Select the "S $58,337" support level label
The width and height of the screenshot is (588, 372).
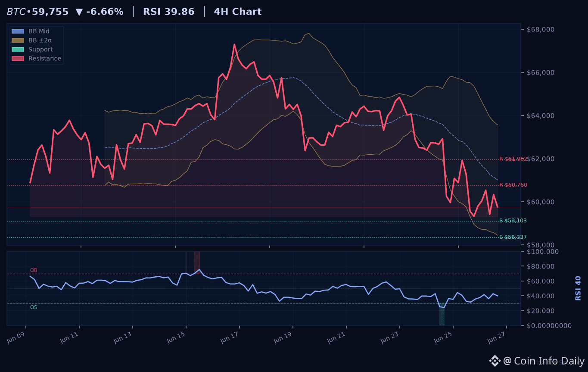click(x=513, y=237)
